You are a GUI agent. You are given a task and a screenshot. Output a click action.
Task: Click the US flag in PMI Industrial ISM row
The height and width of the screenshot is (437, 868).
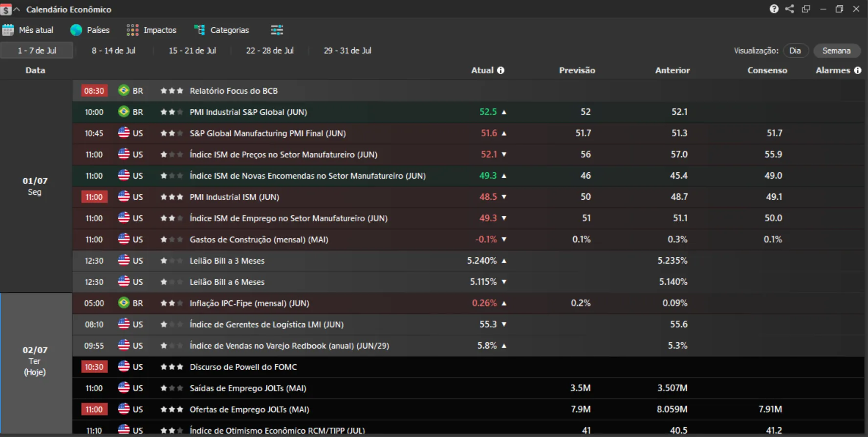pos(124,197)
